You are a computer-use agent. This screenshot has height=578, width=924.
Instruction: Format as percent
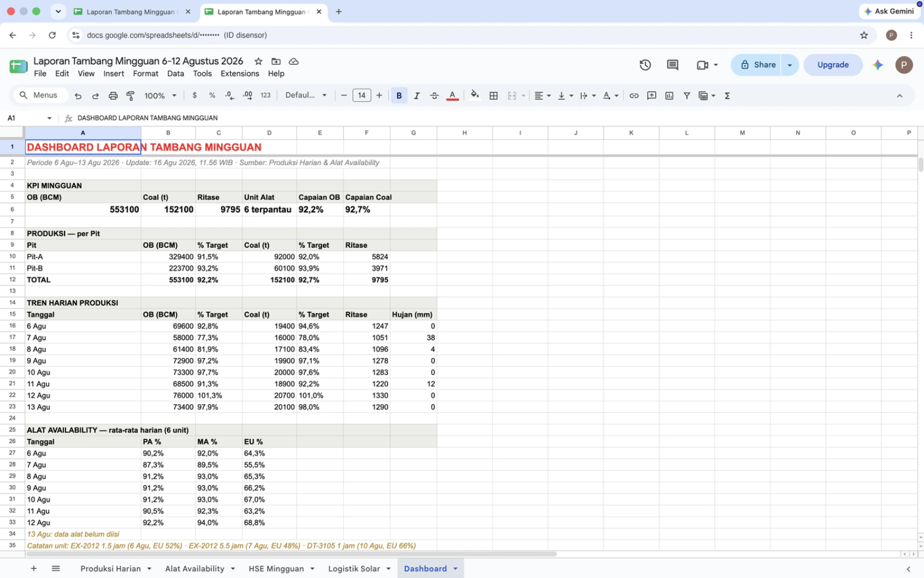[212, 96]
